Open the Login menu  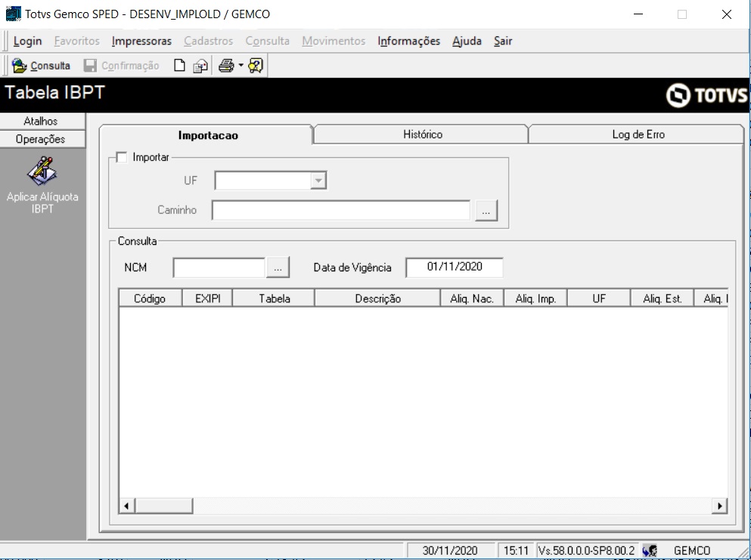pyautogui.click(x=27, y=41)
